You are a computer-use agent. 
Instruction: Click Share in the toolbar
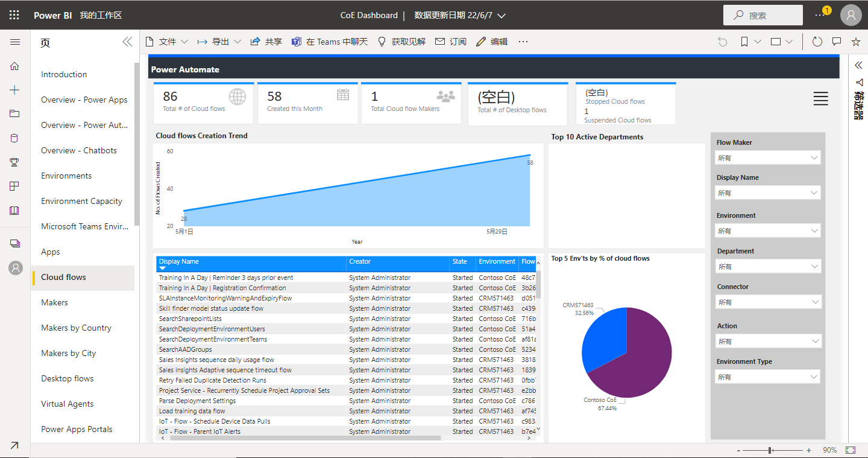coord(266,42)
